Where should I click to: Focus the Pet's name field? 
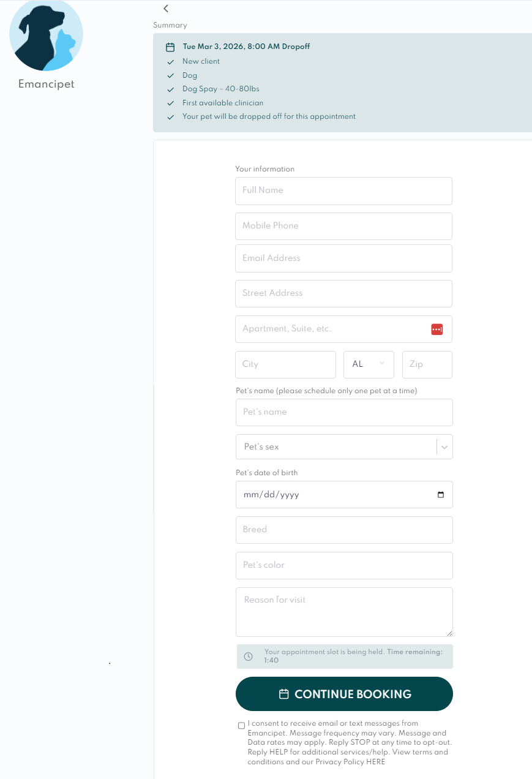point(344,413)
